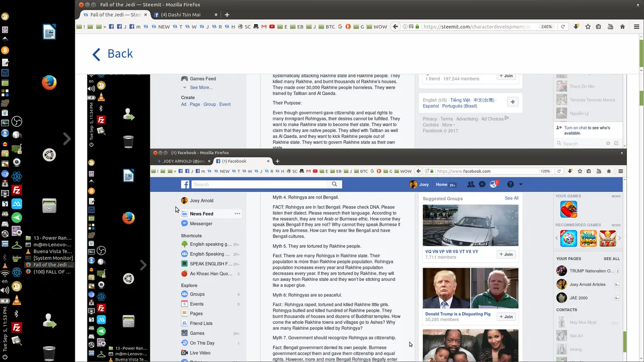This screenshot has height=362, width=644.
Task: Open the BTC bookmark folder in top bar
Action: (x=327, y=27)
